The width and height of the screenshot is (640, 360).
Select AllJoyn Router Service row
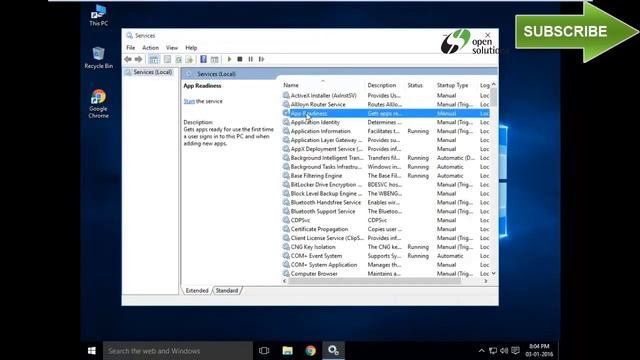(x=385, y=104)
